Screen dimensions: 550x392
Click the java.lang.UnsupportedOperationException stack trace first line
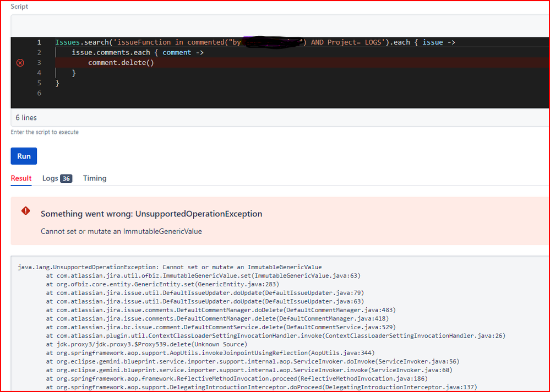[170, 267]
